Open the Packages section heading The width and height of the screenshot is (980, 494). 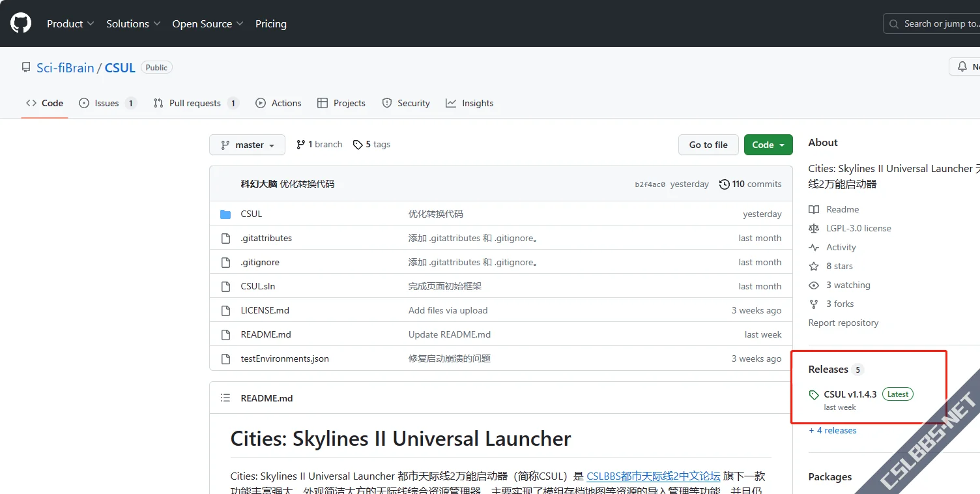click(x=830, y=476)
